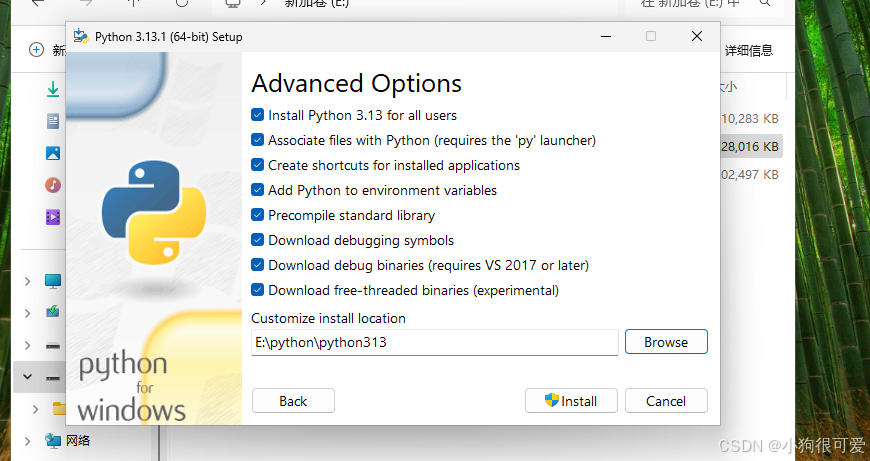870x461 pixels.
Task: Select This PC monitor icon in sidebar
Action: pyautogui.click(x=53, y=281)
